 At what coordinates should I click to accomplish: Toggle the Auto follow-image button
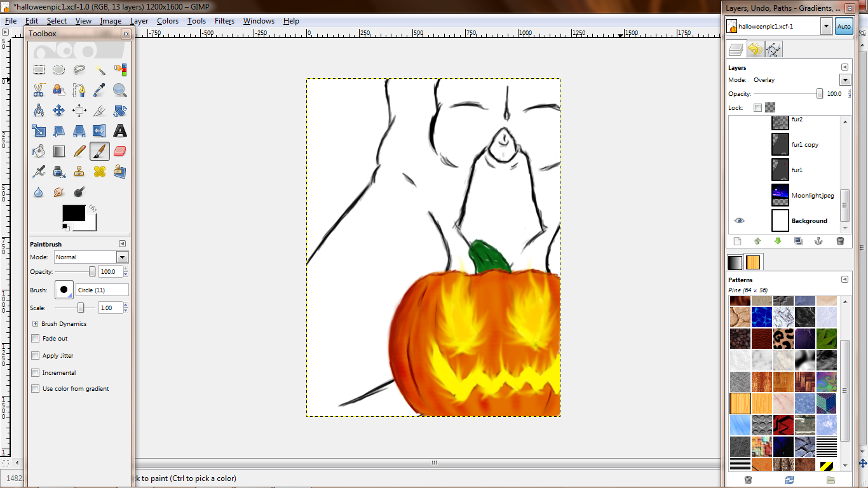[843, 26]
